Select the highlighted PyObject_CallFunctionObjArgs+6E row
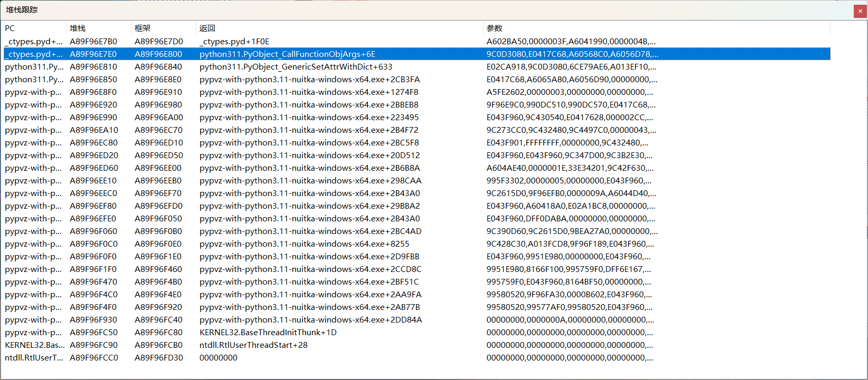Screen dimensions: 868x380 [287, 54]
